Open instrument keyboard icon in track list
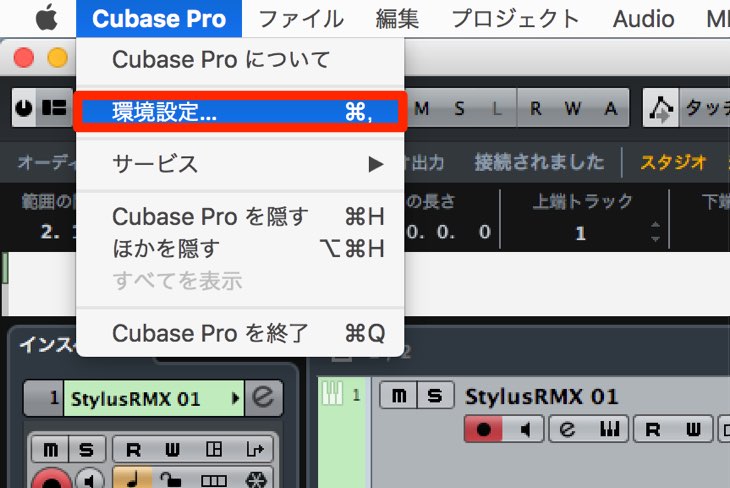 coord(608,429)
